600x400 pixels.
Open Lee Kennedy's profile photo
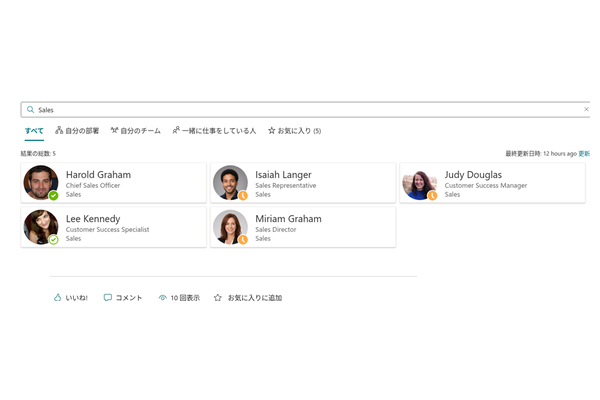coord(41,227)
